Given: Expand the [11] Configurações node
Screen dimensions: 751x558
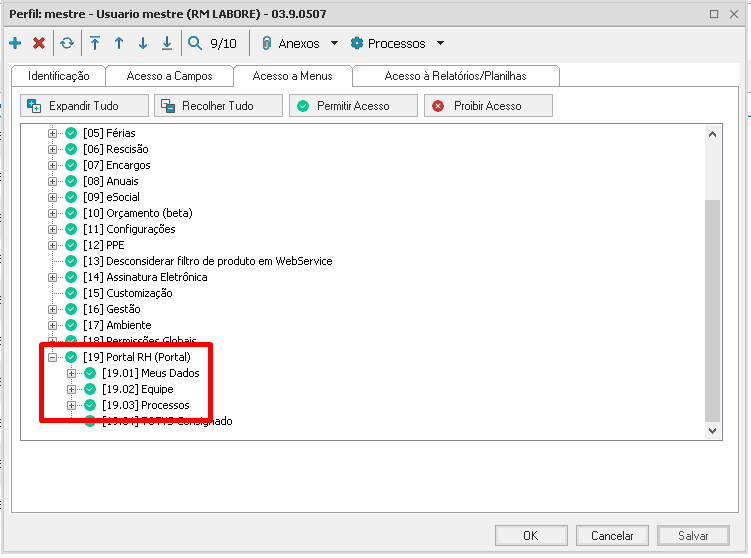Looking at the screenshot, I should click(x=52, y=229).
